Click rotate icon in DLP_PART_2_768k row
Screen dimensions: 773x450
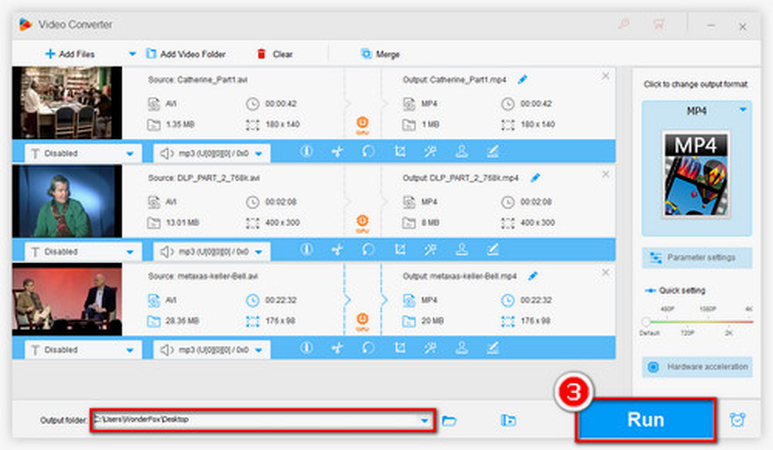(368, 249)
